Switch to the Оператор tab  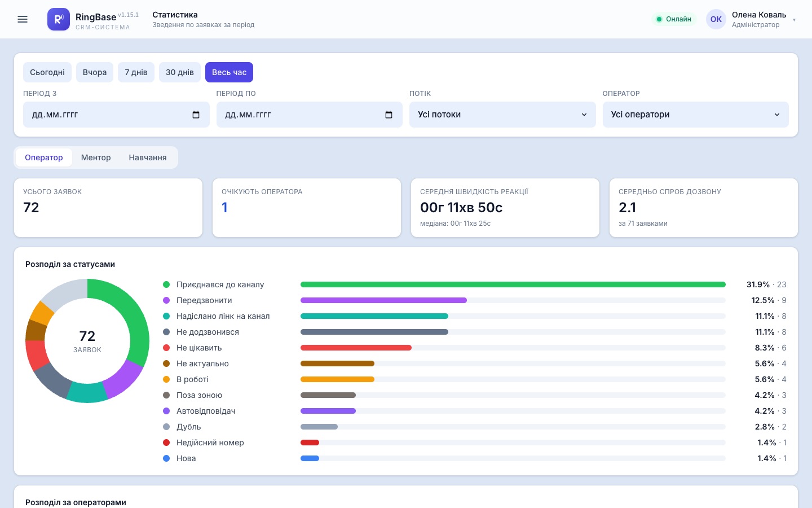point(44,157)
